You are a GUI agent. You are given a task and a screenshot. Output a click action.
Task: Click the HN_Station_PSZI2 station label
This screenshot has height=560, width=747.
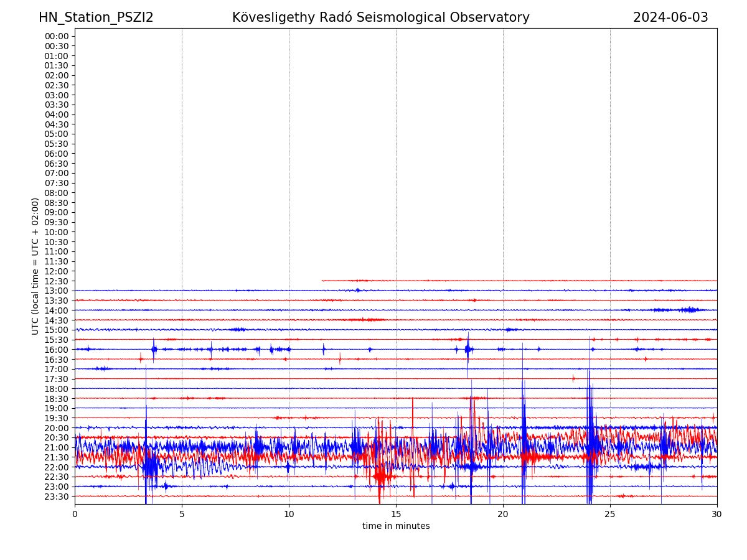pos(96,17)
